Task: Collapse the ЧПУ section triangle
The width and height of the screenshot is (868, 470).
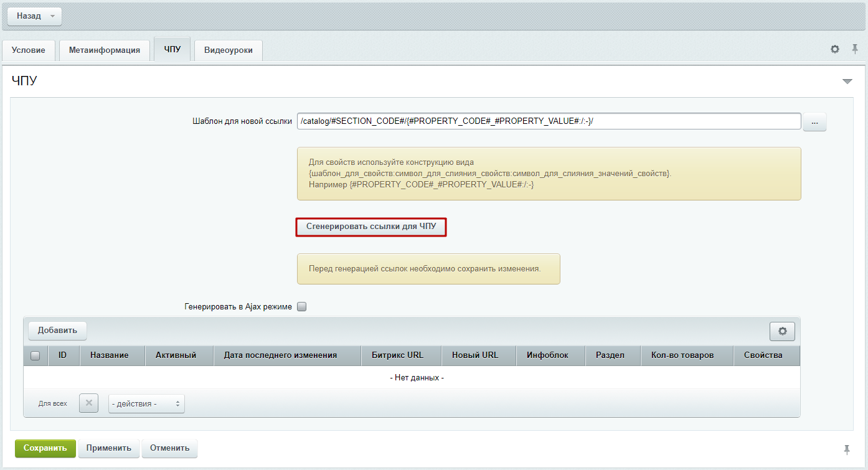Action: (x=847, y=82)
